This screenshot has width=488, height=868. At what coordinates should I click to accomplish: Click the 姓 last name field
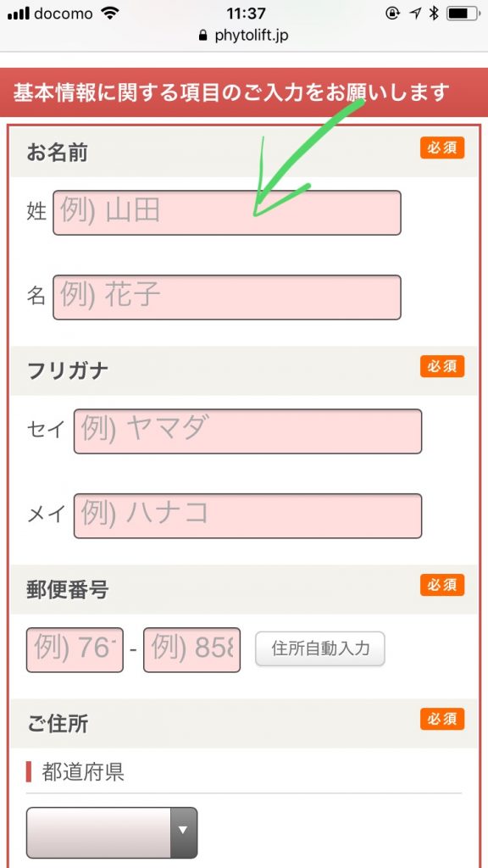227,213
